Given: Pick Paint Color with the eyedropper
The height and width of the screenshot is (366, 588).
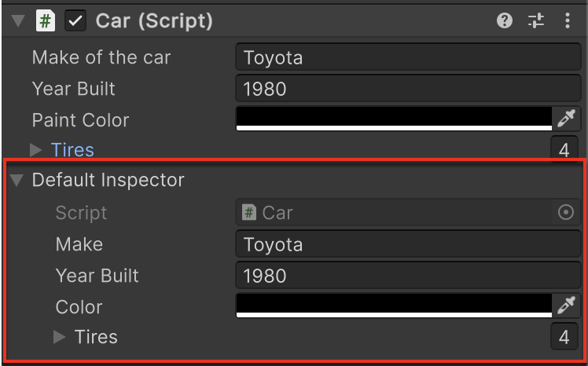Looking at the screenshot, I should [567, 119].
